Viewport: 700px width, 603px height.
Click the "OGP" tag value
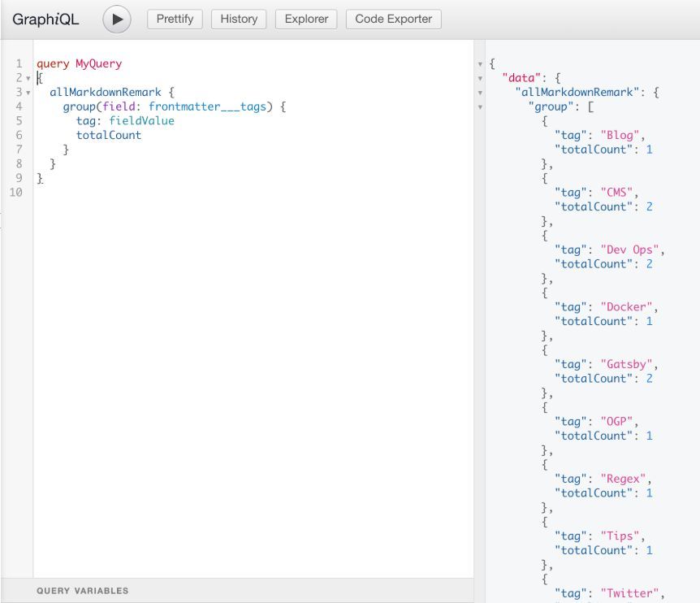pos(616,421)
